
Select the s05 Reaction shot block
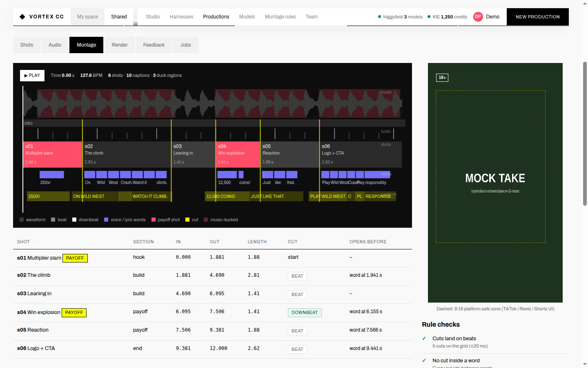290,155
